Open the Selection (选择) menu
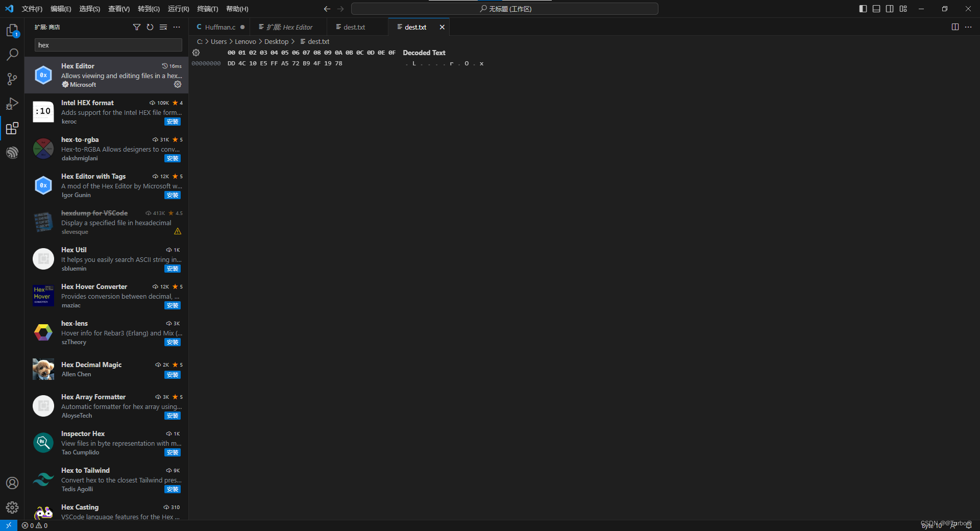The height and width of the screenshot is (531, 980). (90, 9)
